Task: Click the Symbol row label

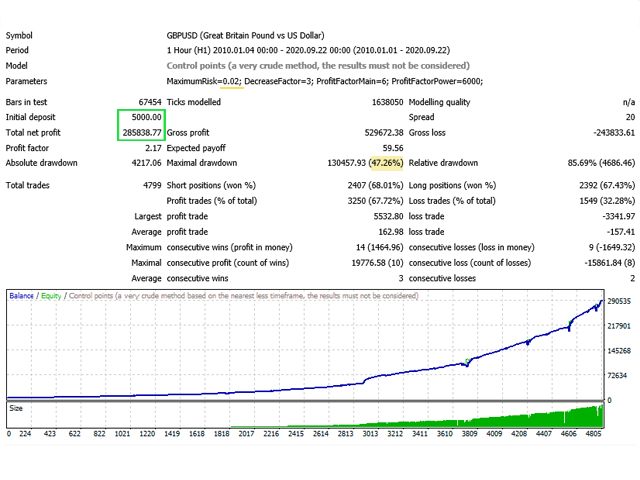Action: tap(19, 36)
